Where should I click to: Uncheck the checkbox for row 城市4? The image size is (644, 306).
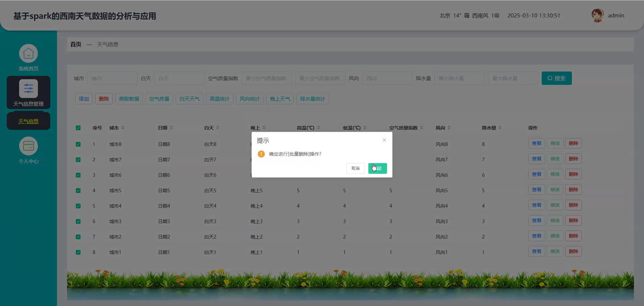point(78,206)
